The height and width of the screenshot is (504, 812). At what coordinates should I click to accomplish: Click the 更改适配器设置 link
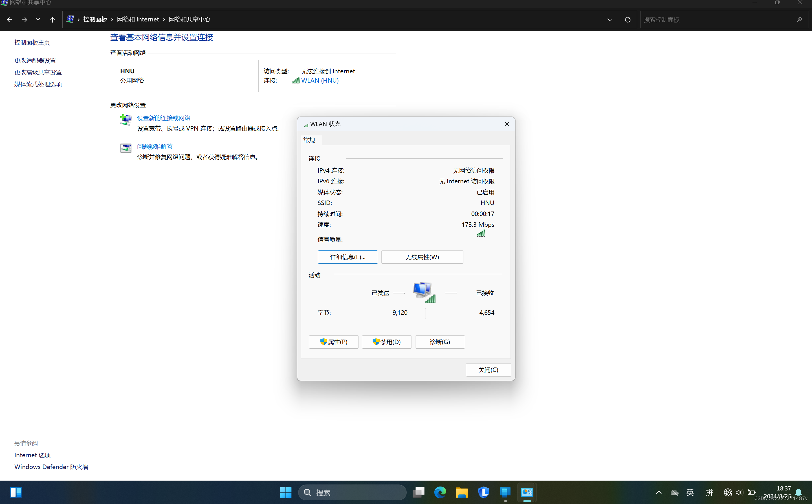point(35,61)
